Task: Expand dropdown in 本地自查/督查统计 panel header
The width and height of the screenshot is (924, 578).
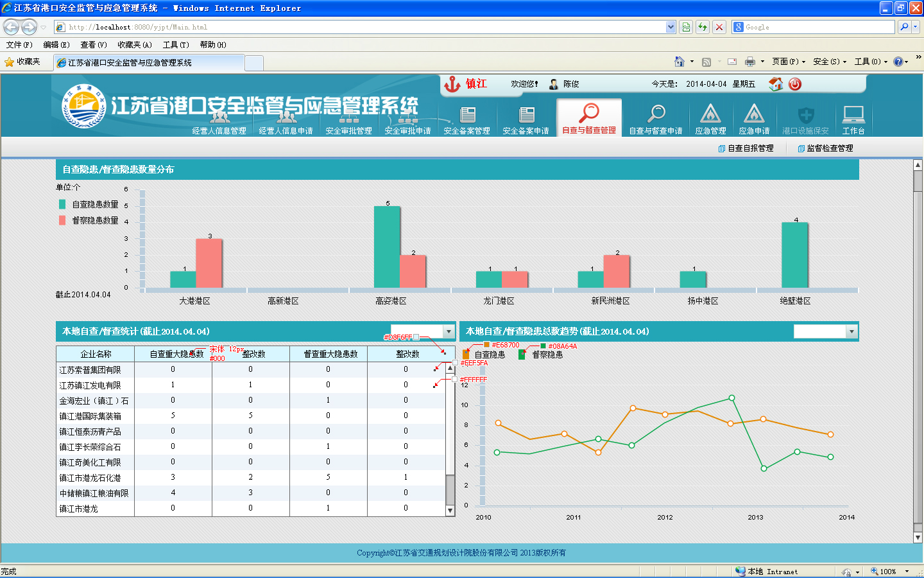Action: pyautogui.click(x=449, y=331)
